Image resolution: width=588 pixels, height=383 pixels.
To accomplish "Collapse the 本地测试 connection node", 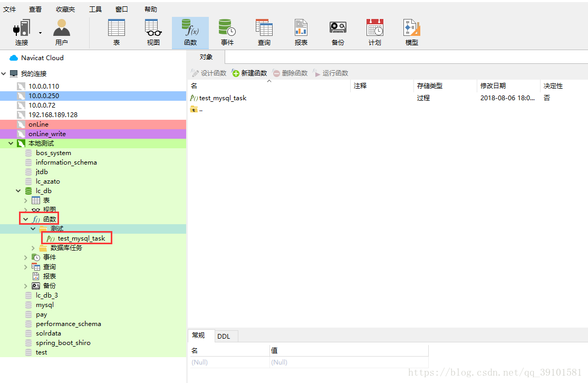I will 11,143.
